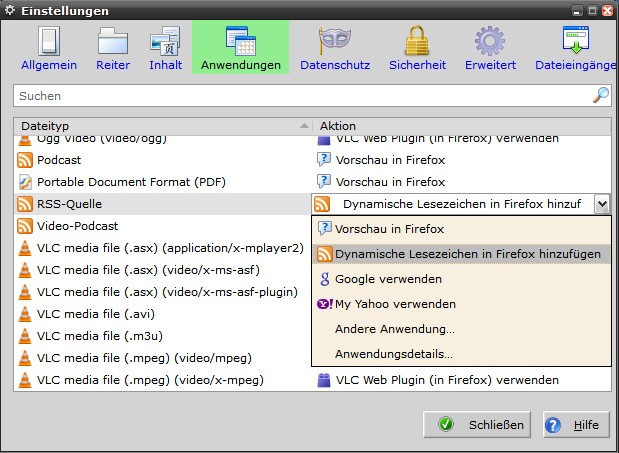Click the VLC cone for video/x-ms-asf-plugin row

point(25,292)
